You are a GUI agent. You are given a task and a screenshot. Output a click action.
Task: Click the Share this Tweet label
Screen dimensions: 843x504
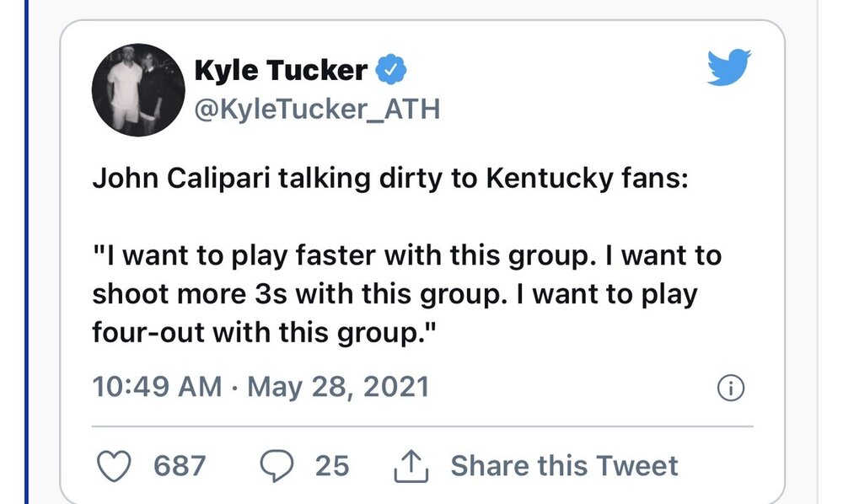(x=564, y=465)
